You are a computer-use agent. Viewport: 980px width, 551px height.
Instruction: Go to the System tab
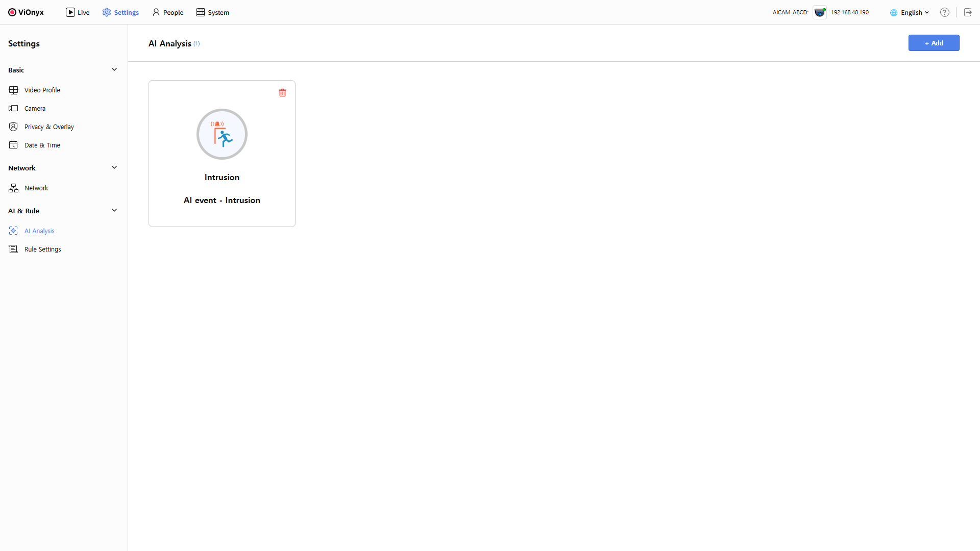(213, 12)
